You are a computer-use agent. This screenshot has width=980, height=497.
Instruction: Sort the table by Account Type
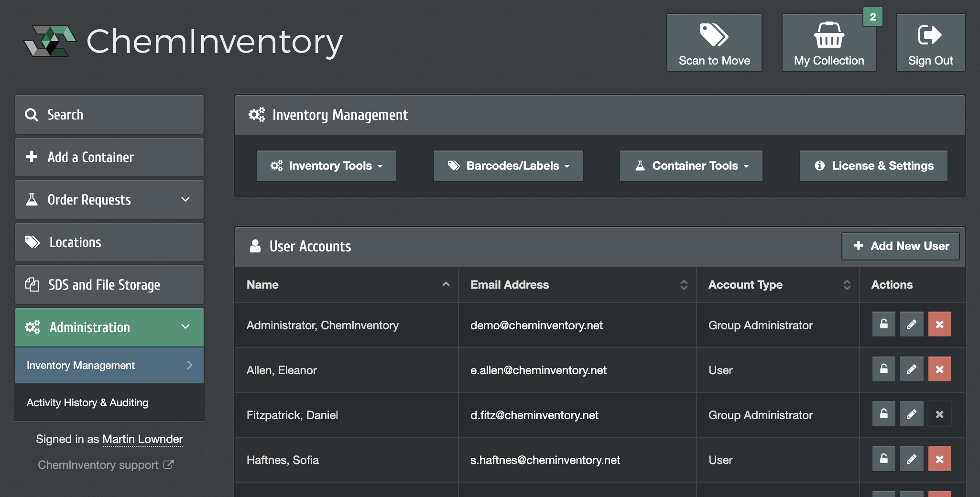tap(778, 285)
